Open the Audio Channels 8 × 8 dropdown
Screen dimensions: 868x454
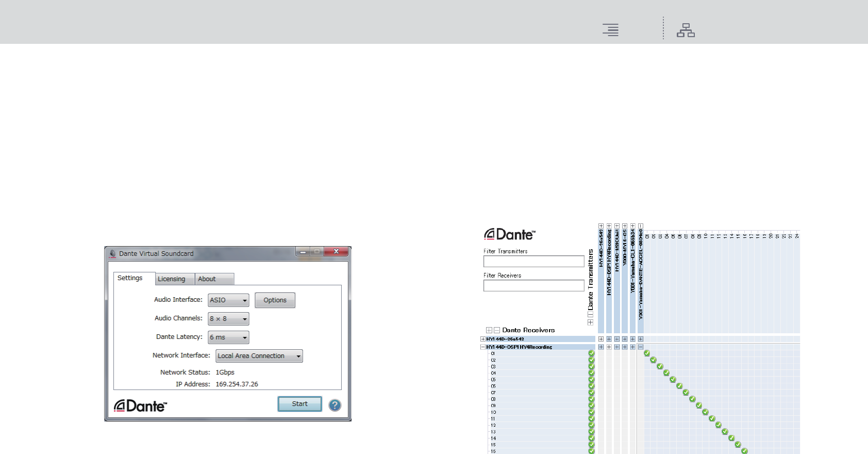pos(228,319)
